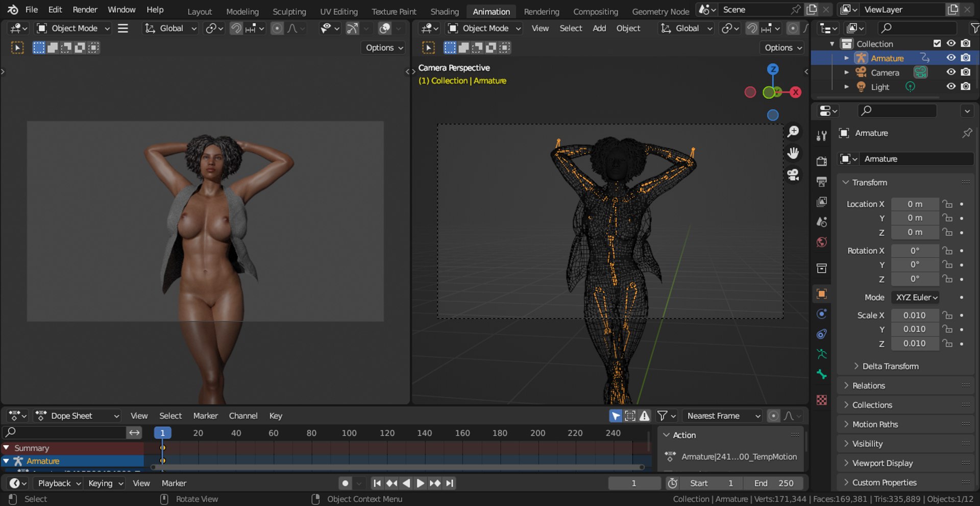Click the red X axis on the navigation gizmo
Viewport: 980px width, 506px height.
coord(795,92)
